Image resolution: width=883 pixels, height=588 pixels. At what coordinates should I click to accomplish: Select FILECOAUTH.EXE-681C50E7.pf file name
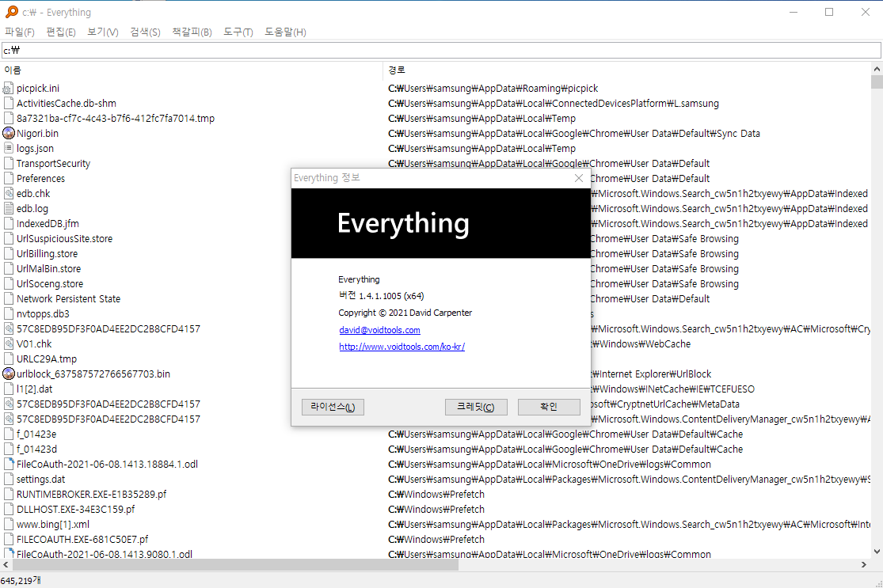pyautogui.click(x=82, y=539)
